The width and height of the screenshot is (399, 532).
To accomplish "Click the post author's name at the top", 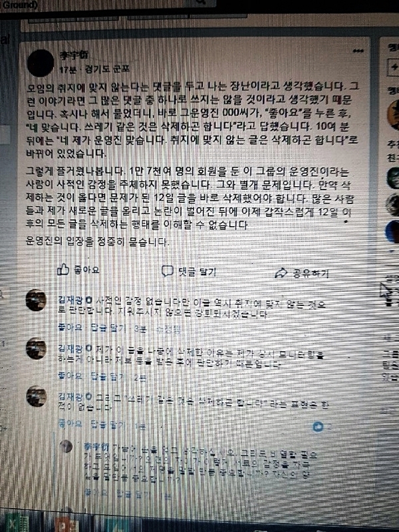I will (74, 55).
